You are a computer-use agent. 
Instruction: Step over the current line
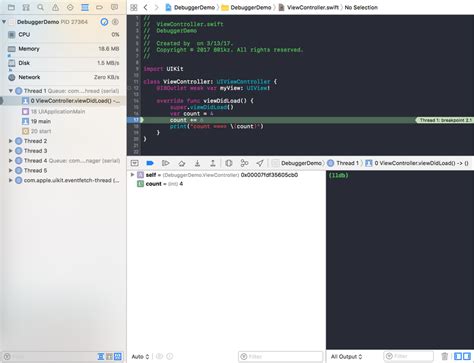182,163
